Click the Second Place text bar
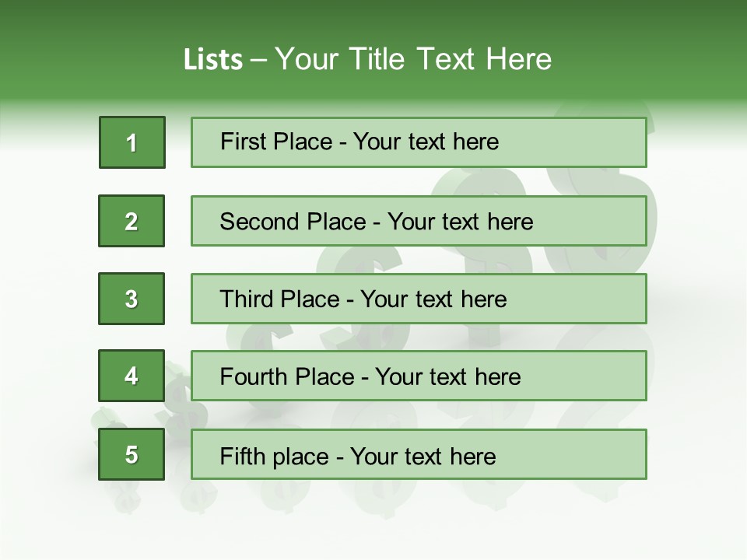Viewport: 747px width, 560px height. click(x=419, y=221)
